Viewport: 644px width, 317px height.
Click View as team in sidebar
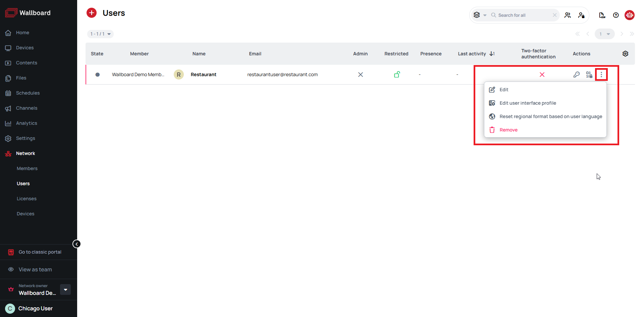click(35, 269)
